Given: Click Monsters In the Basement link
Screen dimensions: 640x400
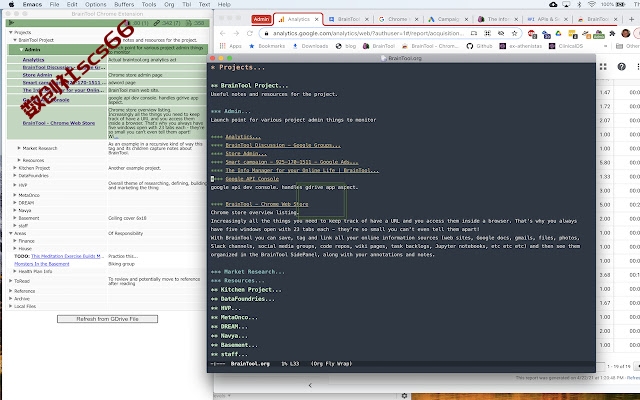Looking at the screenshot, I should tap(42, 264).
